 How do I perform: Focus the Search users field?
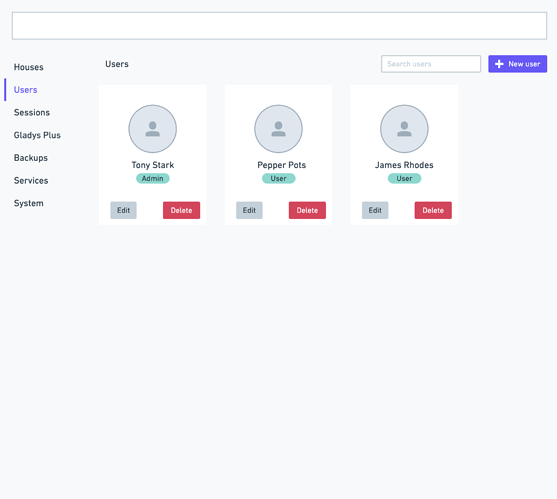[431, 64]
